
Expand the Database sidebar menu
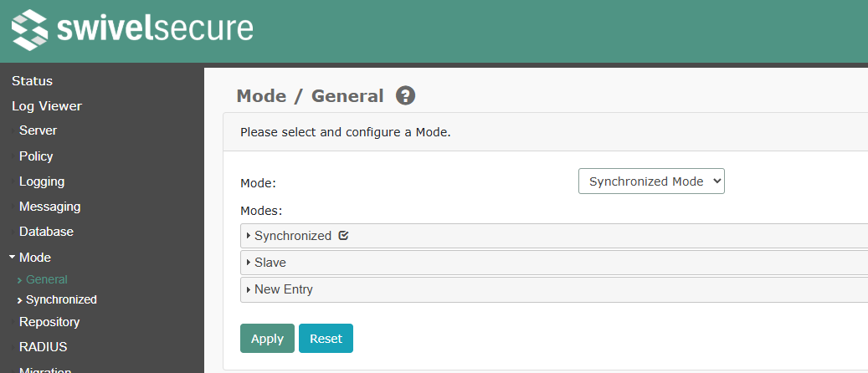pos(46,232)
